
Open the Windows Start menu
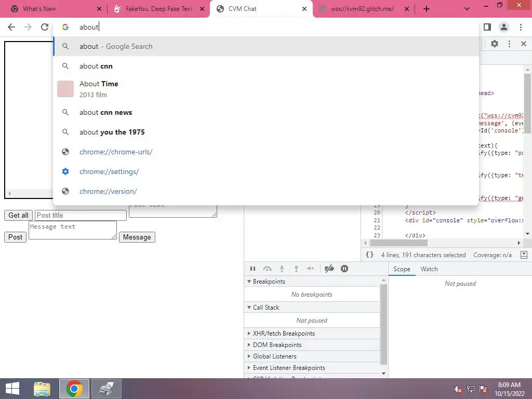click(12, 389)
